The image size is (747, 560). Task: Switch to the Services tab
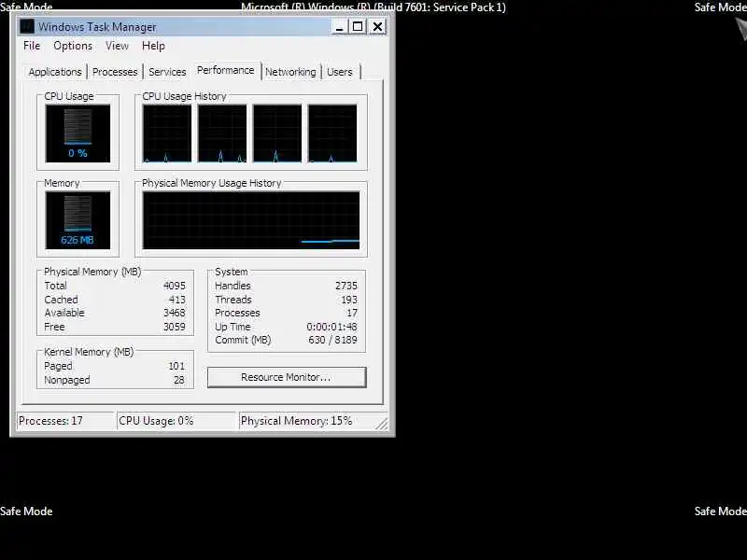click(x=167, y=72)
